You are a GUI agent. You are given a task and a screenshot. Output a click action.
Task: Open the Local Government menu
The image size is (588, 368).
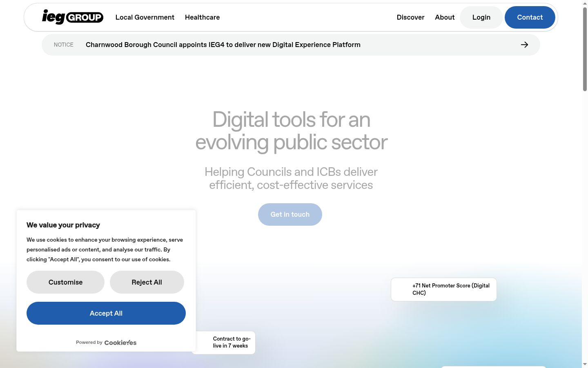[x=145, y=17]
